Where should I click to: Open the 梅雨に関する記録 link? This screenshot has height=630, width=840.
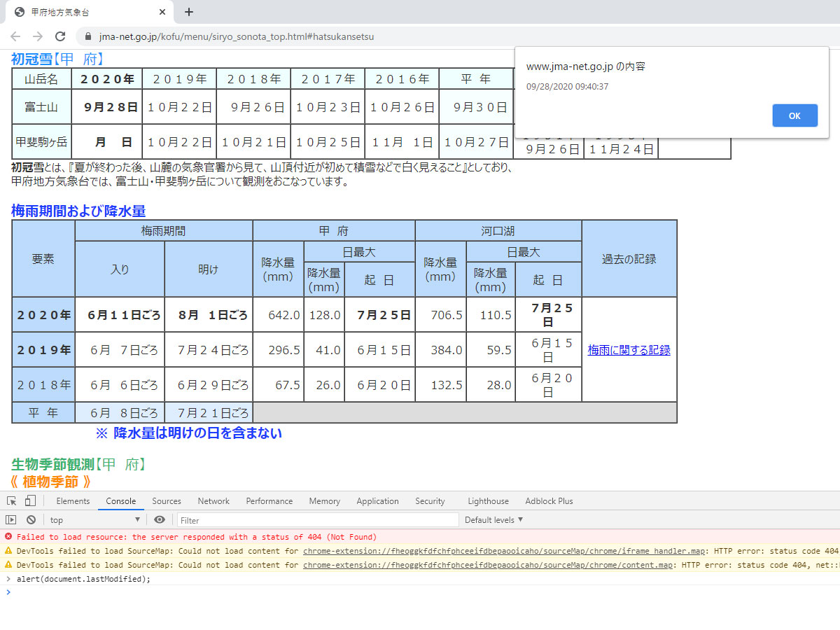click(x=629, y=350)
